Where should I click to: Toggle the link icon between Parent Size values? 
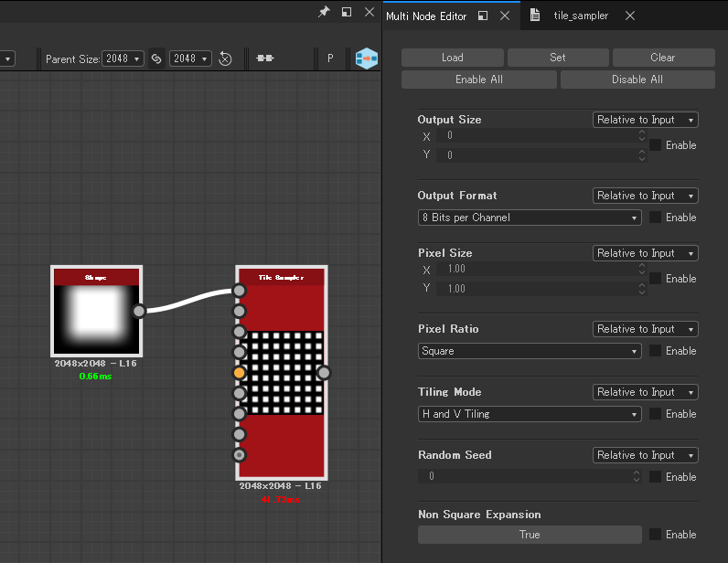click(x=157, y=58)
